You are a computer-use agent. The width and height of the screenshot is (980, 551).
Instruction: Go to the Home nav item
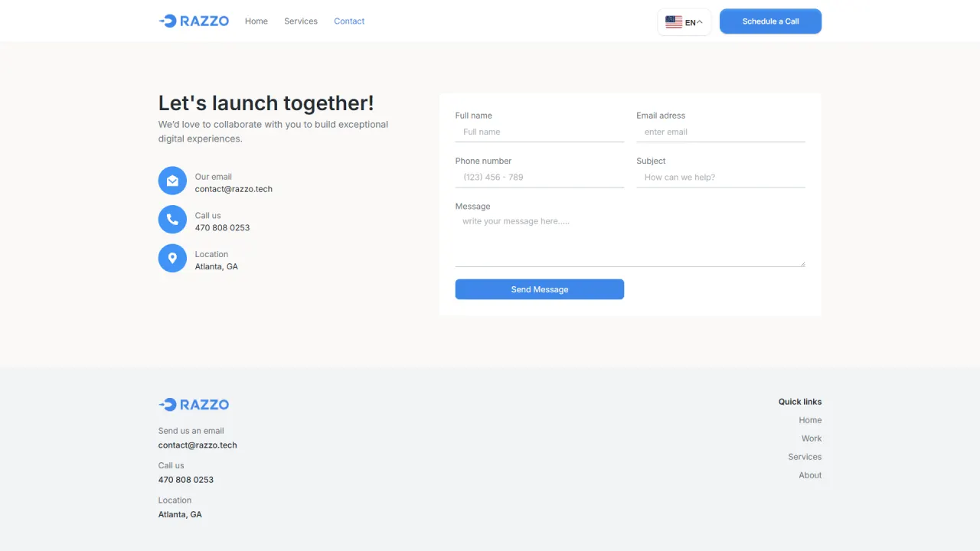pyautogui.click(x=256, y=21)
